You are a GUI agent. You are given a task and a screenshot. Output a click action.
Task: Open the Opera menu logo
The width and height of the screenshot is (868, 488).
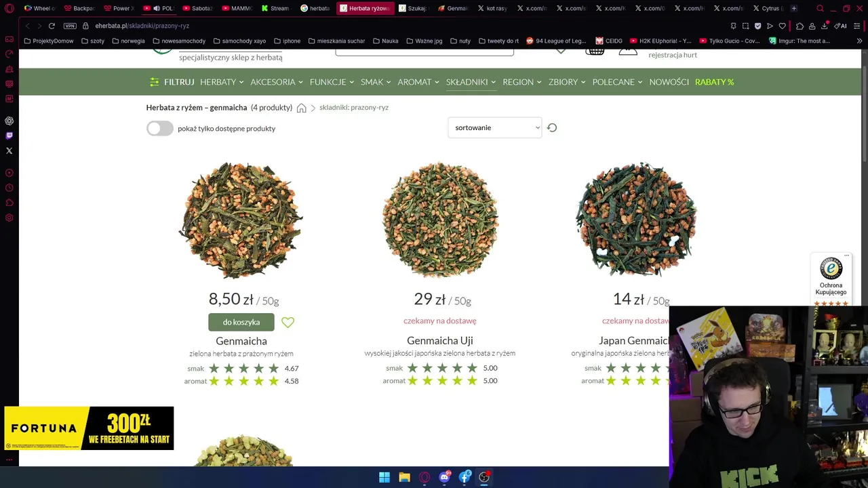(9, 8)
